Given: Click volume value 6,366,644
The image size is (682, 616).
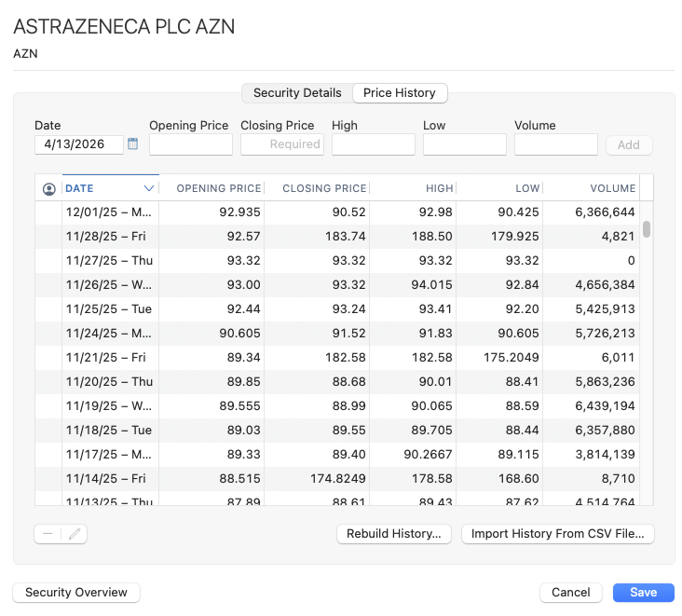Looking at the screenshot, I should [605, 212].
